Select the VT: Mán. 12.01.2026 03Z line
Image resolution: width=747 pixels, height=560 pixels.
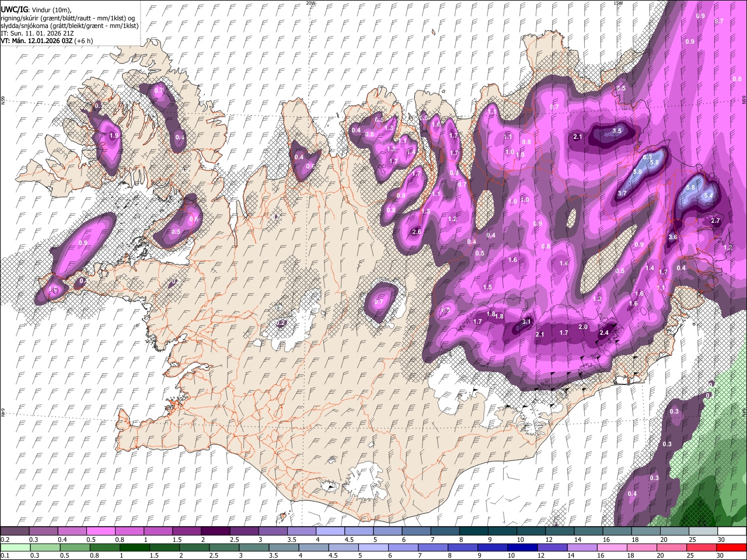(37, 41)
